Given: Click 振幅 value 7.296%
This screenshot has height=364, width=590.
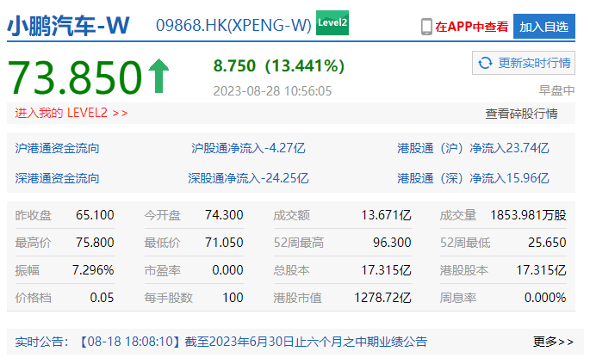Looking at the screenshot, I should point(93,270).
